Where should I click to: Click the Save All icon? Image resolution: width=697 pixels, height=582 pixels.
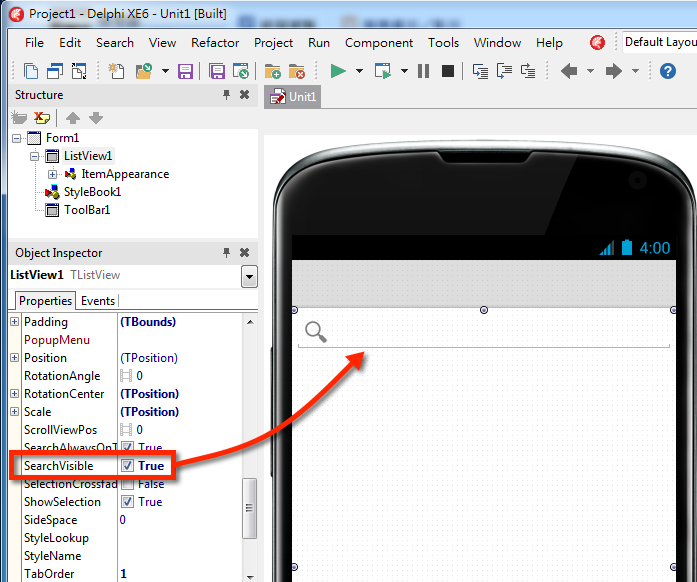point(217,71)
